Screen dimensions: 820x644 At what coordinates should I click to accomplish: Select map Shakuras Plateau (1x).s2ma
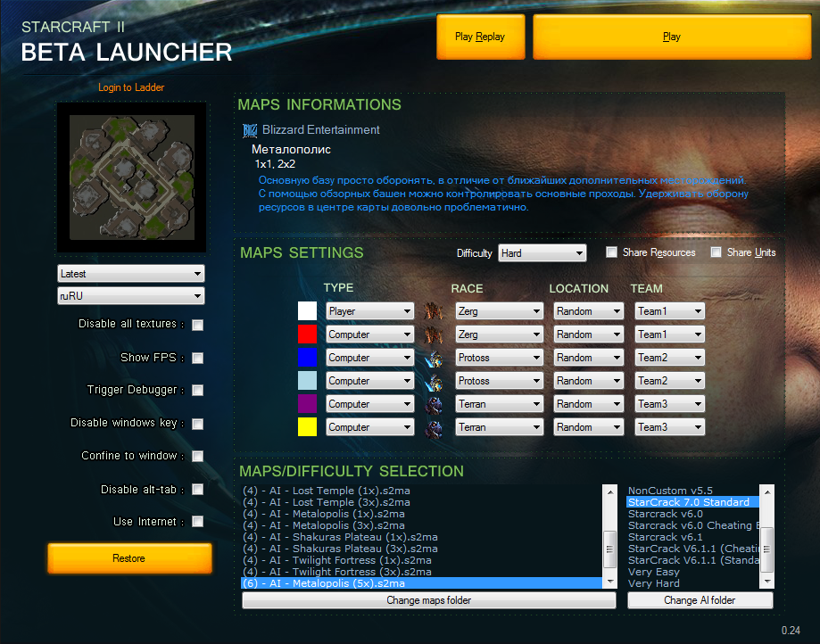(x=421, y=537)
